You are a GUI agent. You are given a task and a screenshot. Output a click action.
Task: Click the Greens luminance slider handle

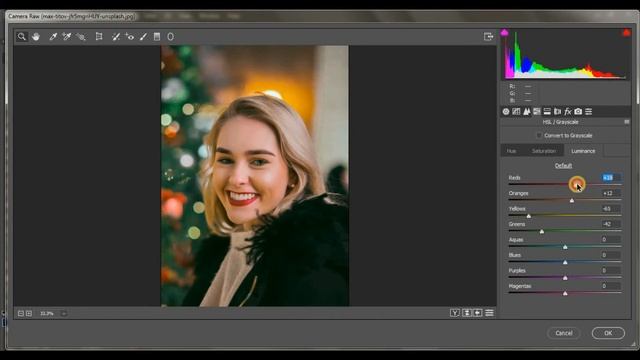point(542,231)
